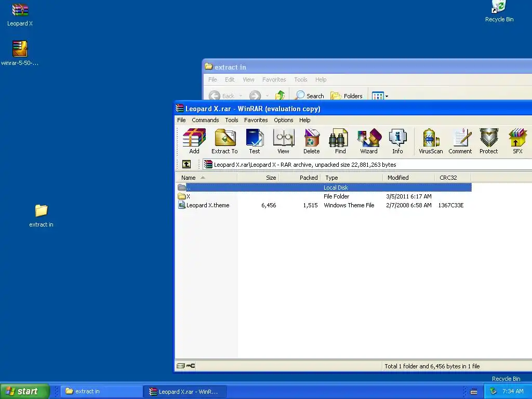Open the Find binoculars tool
Image resolution: width=532 pixels, height=399 pixels.
[x=340, y=141]
